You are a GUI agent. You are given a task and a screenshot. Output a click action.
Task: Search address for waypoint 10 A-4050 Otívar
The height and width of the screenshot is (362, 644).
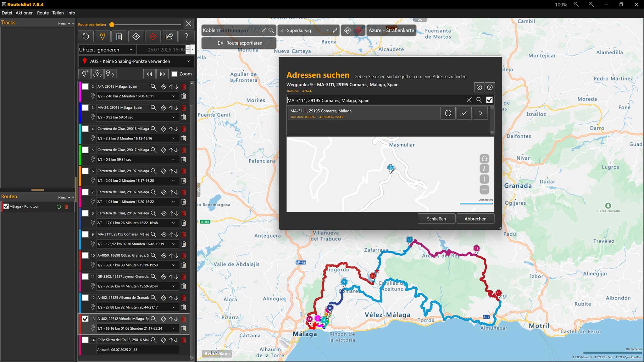tap(153, 255)
